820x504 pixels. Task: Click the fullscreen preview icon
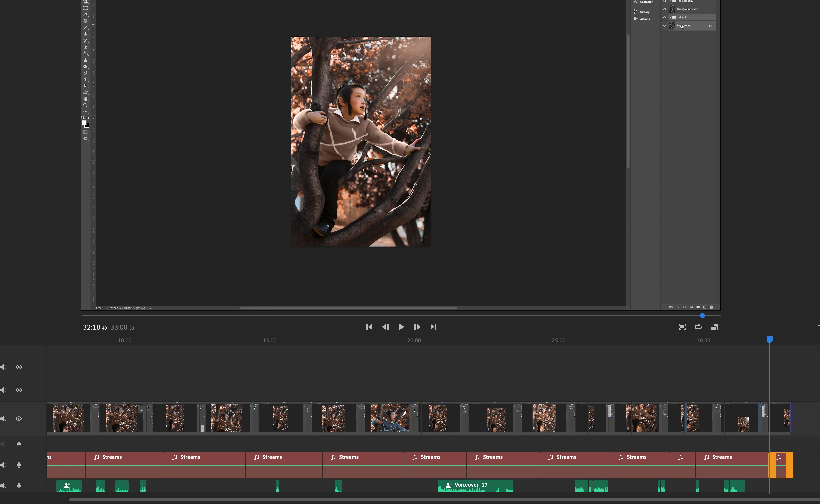pos(682,327)
